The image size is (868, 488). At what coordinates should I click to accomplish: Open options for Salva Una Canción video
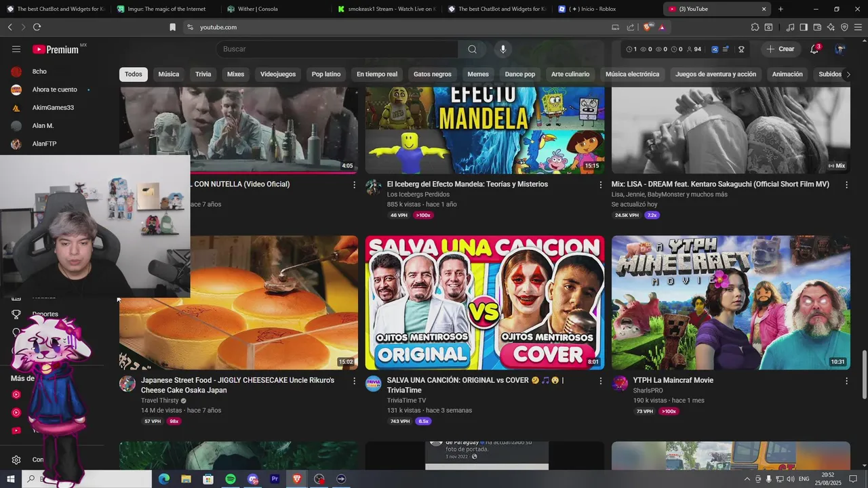pos(600,381)
